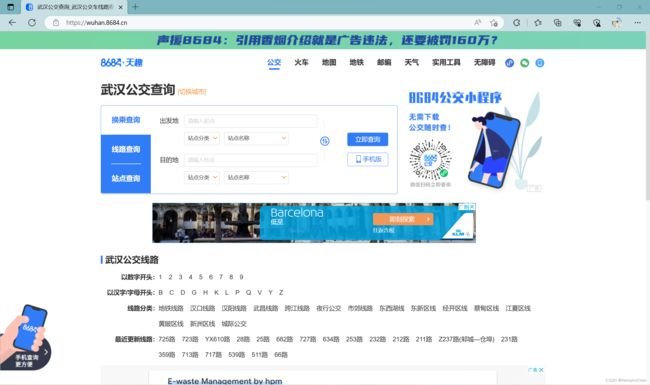Select the 天气 navigation tab
The image size is (650, 385).
411,63
